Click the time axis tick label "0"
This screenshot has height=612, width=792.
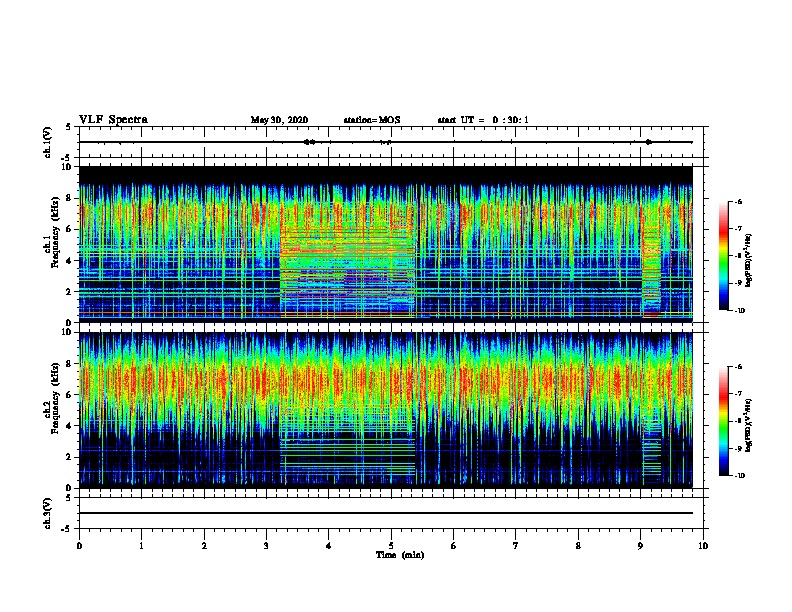pos(79,546)
